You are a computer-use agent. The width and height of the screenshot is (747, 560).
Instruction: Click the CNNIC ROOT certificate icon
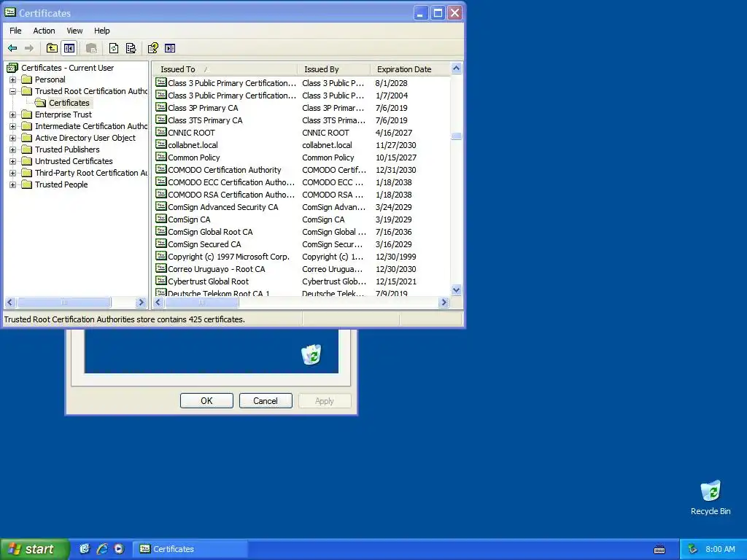pos(161,132)
